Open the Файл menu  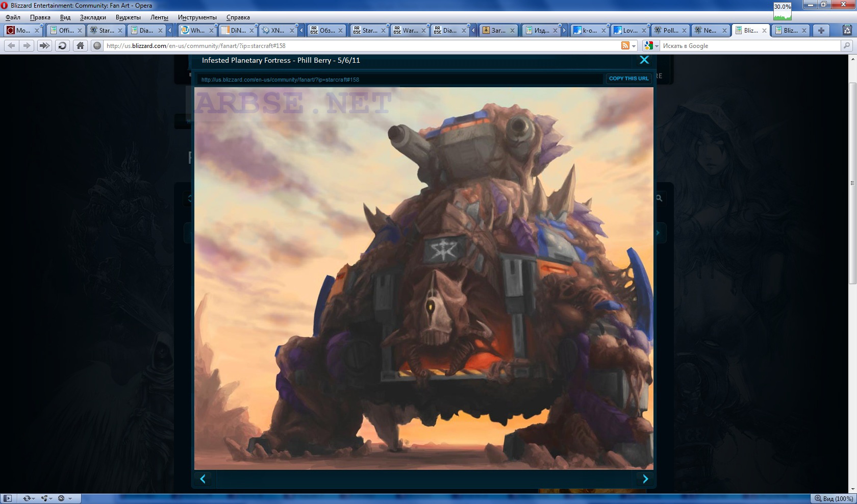pos(13,17)
